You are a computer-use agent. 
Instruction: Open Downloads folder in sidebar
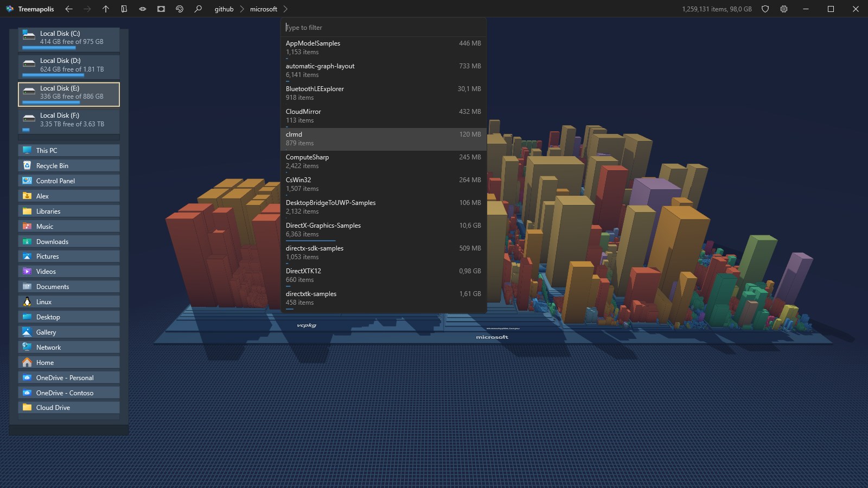(x=69, y=241)
